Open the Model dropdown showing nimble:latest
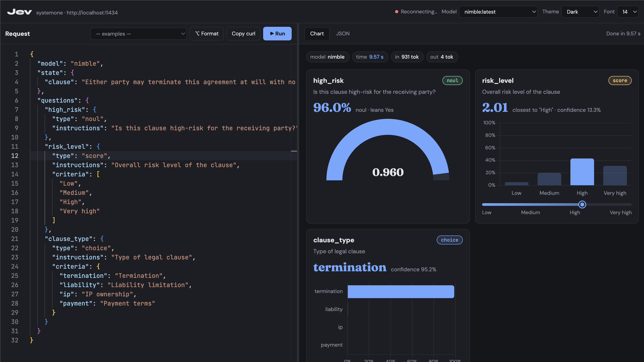644x362 pixels. pyautogui.click(x=498, y=12)
